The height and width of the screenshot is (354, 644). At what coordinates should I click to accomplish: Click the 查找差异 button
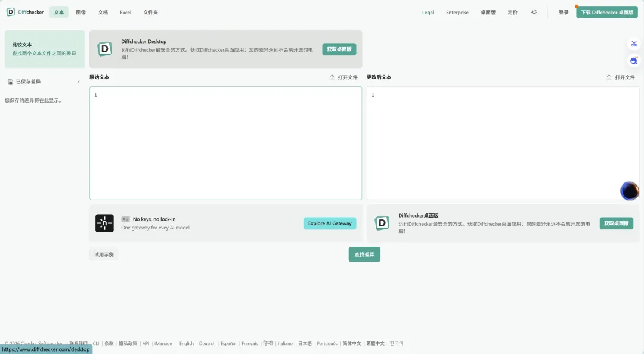(x=364, y=254)
